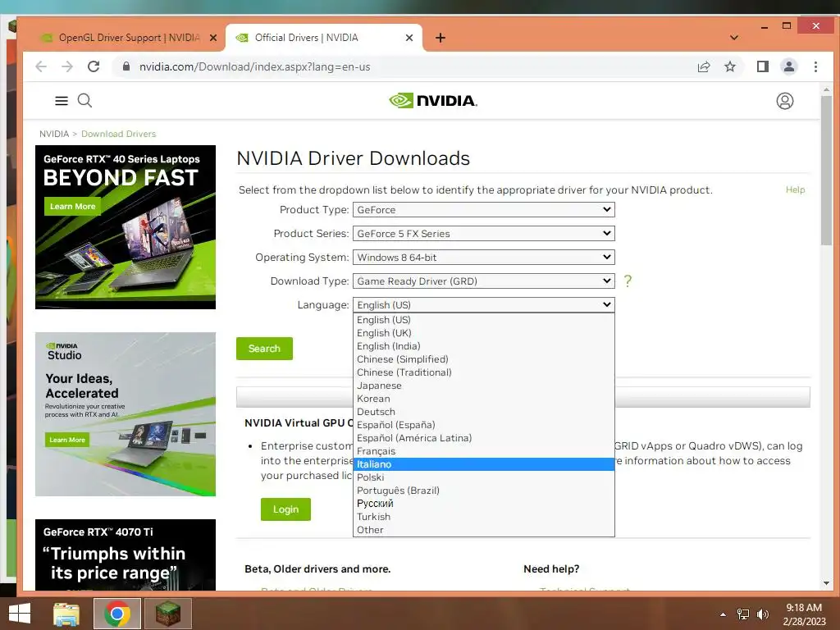The width and height of the screenshot is (840, 630).
Task: Select the Official Drivers NVIDIA tab
Action: pyautogui.click(x=323, y=38)
